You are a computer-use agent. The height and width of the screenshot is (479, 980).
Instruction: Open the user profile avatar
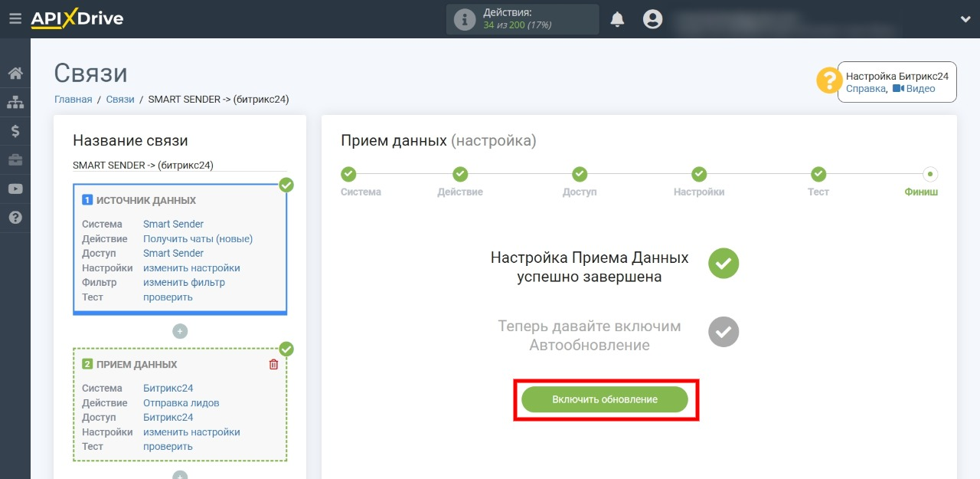652,19
